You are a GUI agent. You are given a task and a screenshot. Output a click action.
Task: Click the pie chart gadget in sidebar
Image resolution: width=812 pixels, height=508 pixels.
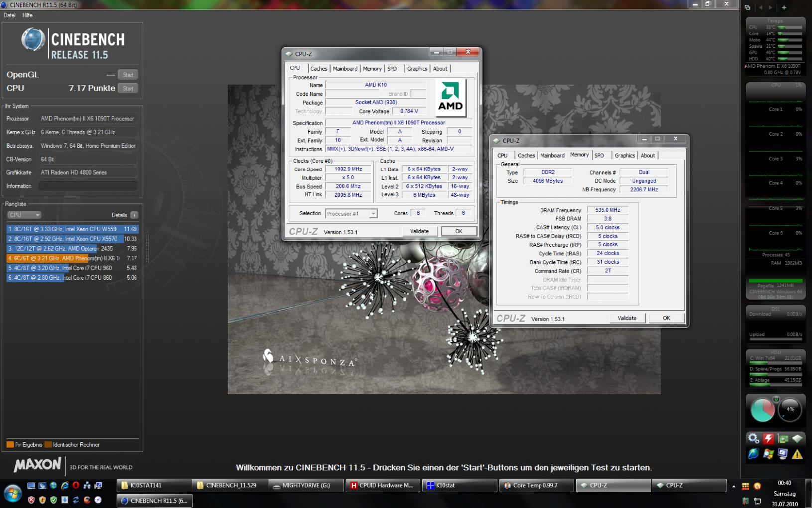point(762,410)
